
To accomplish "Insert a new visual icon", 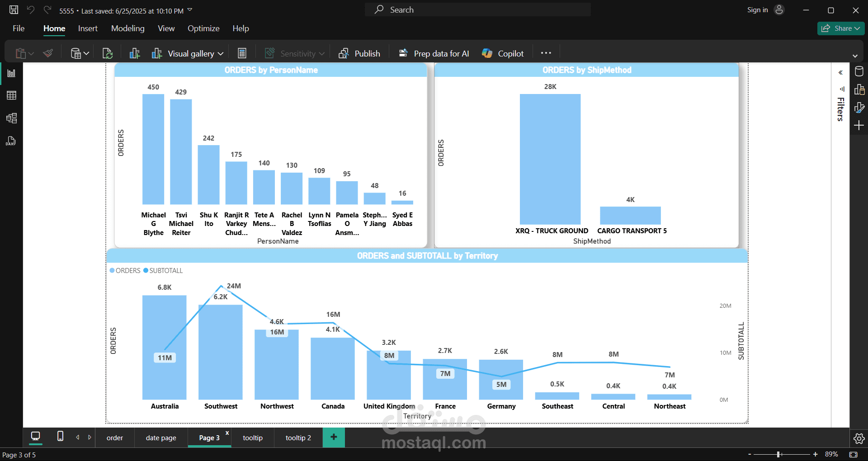I will [135, 53].
